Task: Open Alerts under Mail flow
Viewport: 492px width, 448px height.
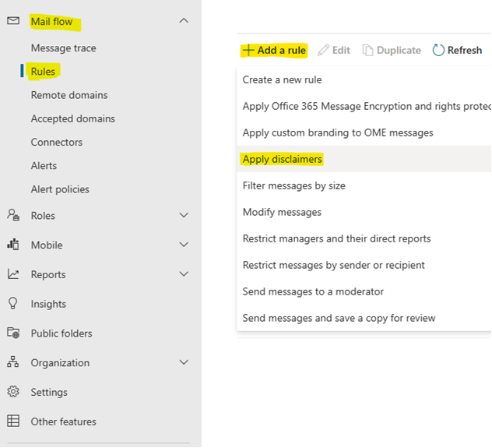Action: (x=44, y=166)
